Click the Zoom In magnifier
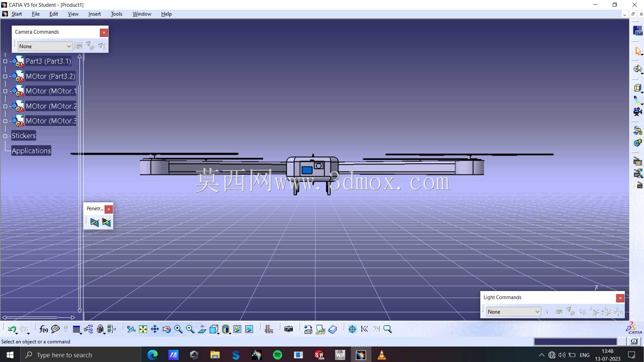Screen dimensions: 644x362 [x=178, y=329]
